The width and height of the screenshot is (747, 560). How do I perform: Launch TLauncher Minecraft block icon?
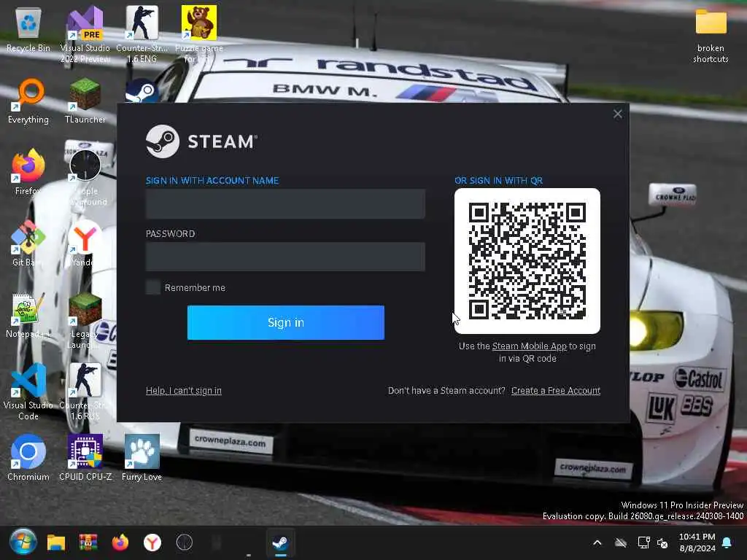tap(85, 101)
